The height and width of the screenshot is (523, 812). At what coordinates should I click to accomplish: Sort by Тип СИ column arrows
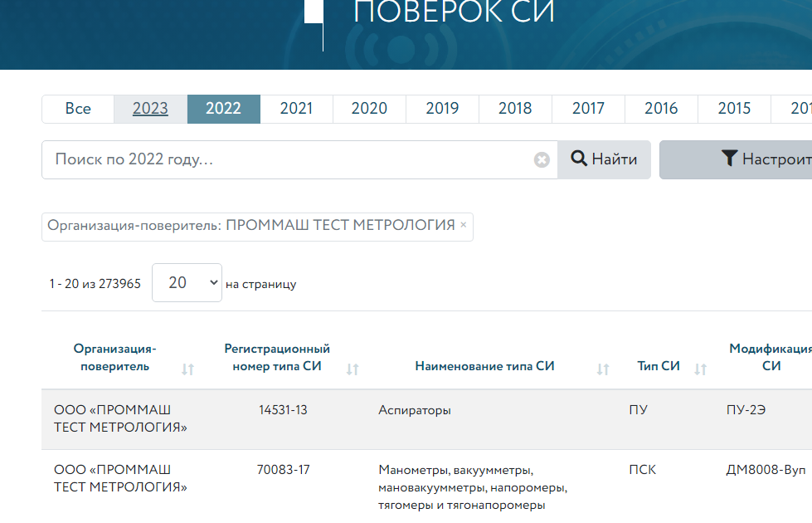[700, 369]
